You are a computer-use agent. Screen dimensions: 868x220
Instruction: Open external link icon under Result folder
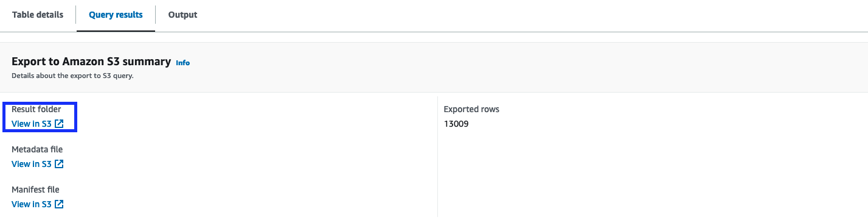(59, 124)
